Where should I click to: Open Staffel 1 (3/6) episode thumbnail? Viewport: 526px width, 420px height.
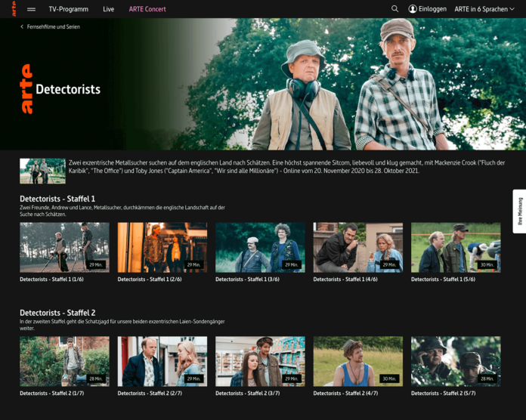[x=260, y=247]
